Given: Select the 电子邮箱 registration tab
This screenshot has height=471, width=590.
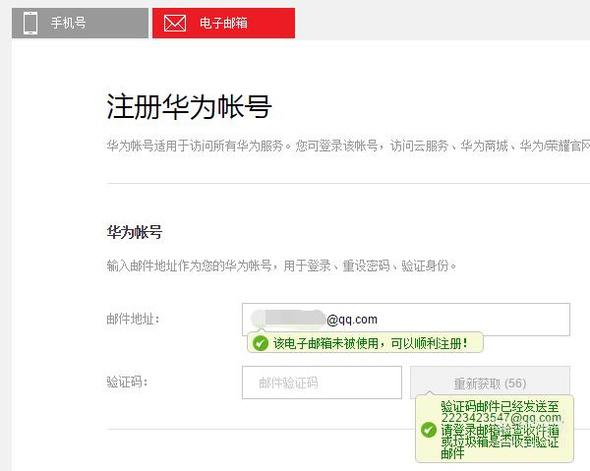Looking at the screenshot, I should pos(224,23).
